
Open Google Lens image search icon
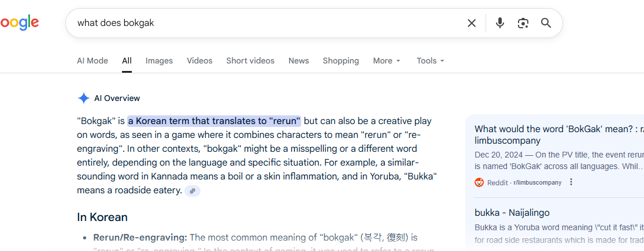coord(523,23)
